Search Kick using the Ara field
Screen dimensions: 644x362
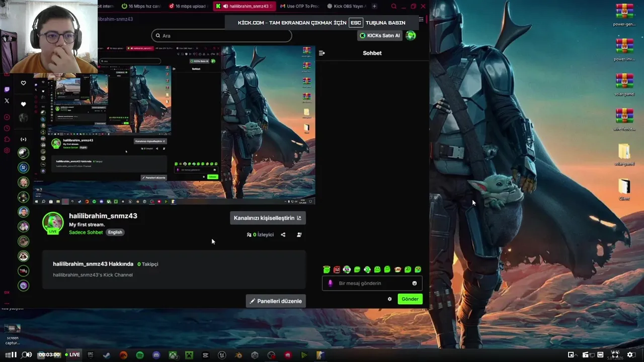point(221,36)
